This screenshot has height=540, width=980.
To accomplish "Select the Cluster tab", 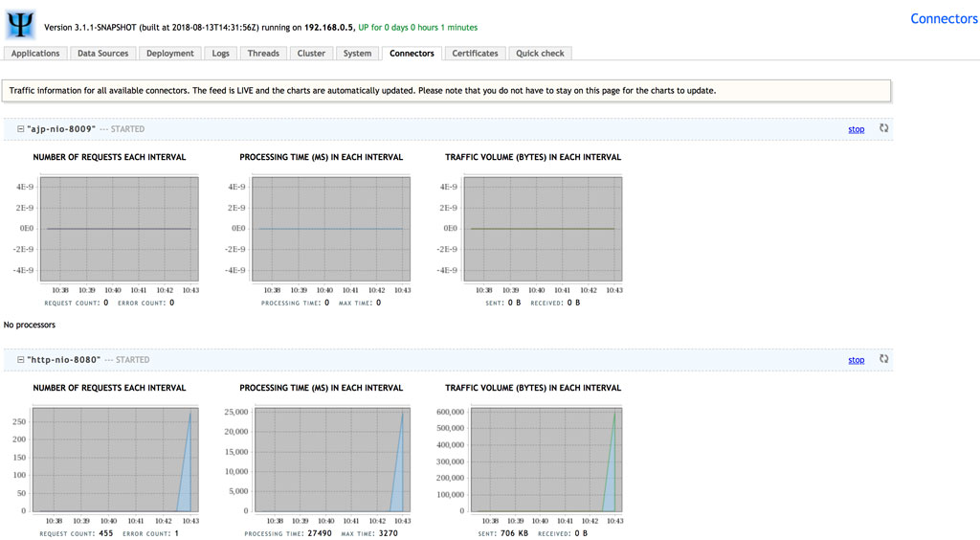I will (311, 53).
